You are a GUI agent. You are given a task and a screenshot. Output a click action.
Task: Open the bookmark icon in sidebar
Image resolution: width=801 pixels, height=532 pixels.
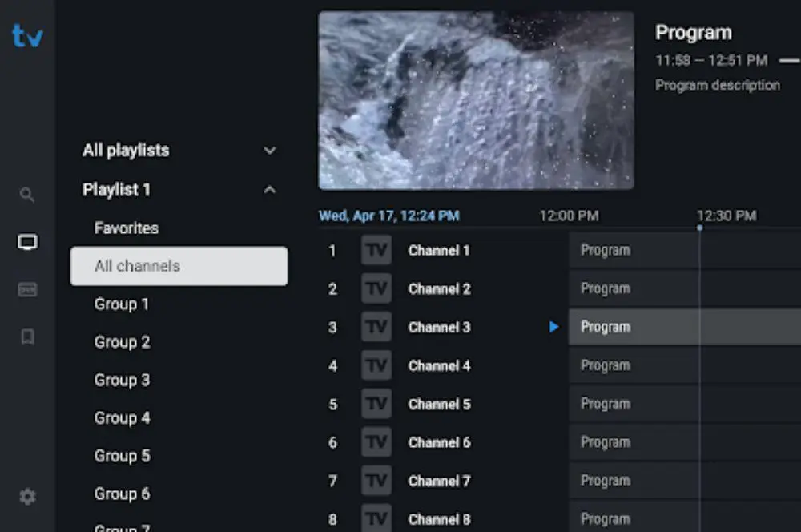pyautogui.click(x=27, y=337)
